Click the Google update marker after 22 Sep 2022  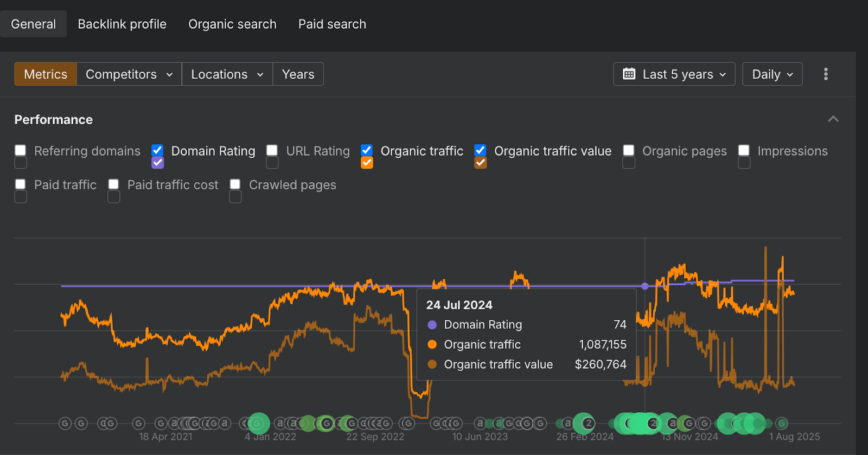[407, 423]
